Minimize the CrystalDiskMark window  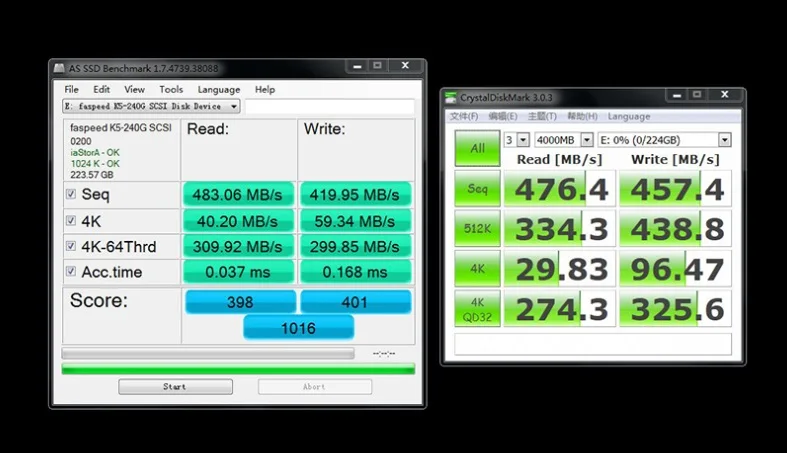pos(677,95)
